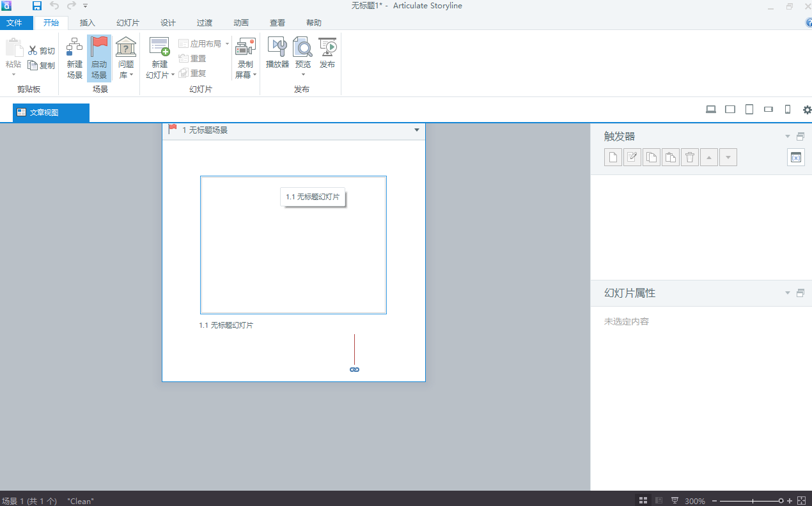
Task: Save the project with the floppy disk icon
Action: [x=37, y=6]
